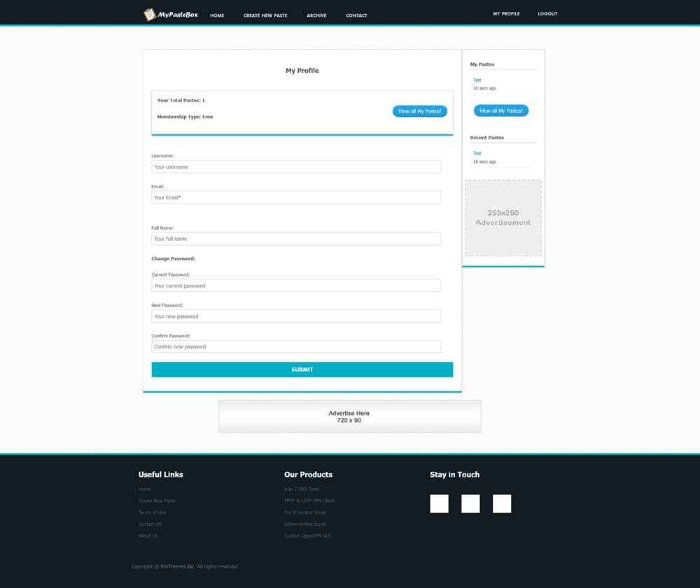Open Contact in the top navigation
The image size is (700, 588).
[x=356, y=15]
